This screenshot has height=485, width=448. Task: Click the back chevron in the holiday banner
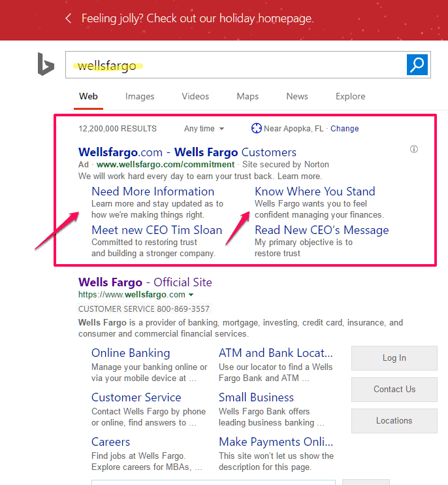(69, 18)
